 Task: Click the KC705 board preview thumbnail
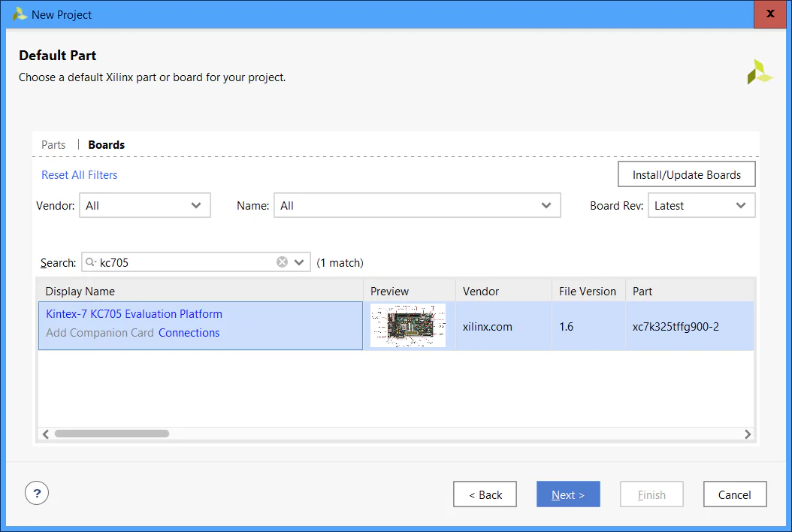[x=408, y=325]
